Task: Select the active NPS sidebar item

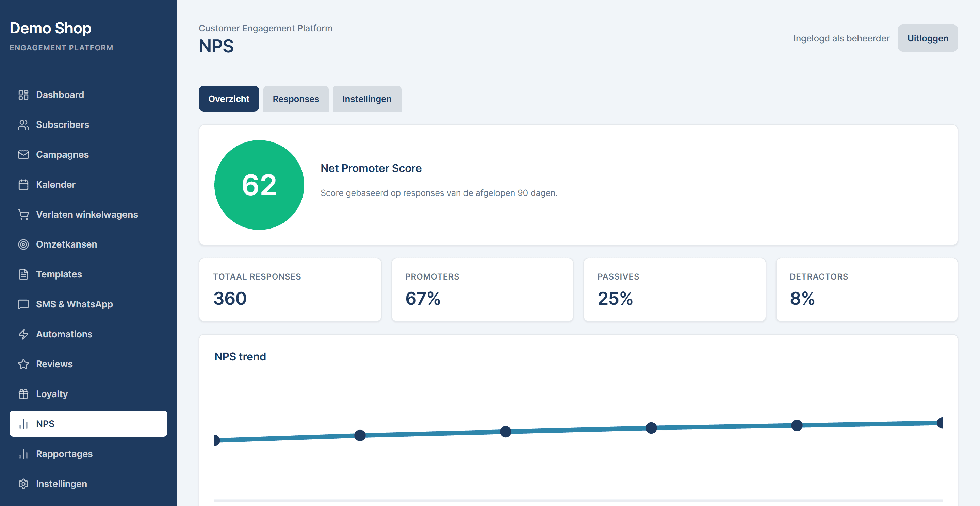Action: pyautogui.click(x=88, y=424)
